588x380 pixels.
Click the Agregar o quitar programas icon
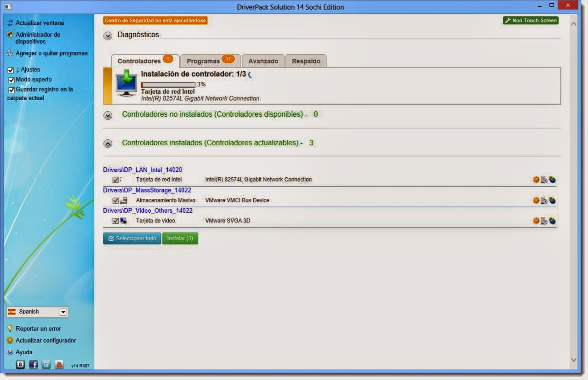click(x=10, y=53)
